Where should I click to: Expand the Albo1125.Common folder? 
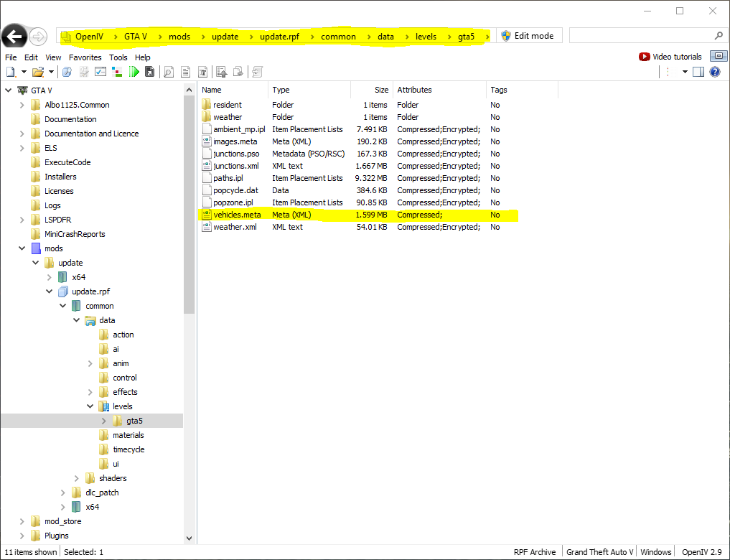[22, 105]
